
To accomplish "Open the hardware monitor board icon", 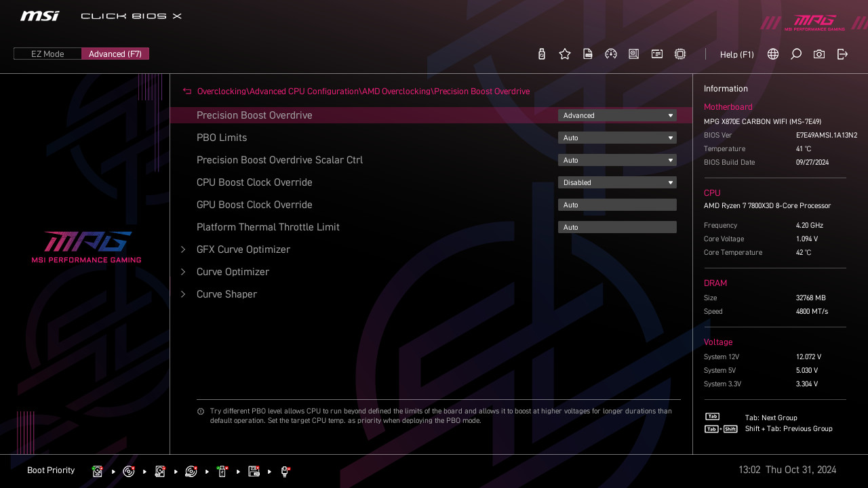I will [634, 54].
